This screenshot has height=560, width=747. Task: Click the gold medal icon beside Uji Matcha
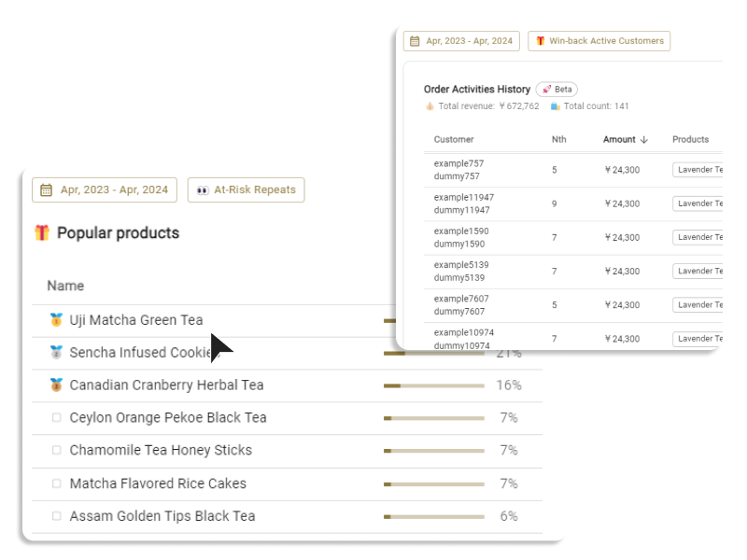[x=56, y=320]
